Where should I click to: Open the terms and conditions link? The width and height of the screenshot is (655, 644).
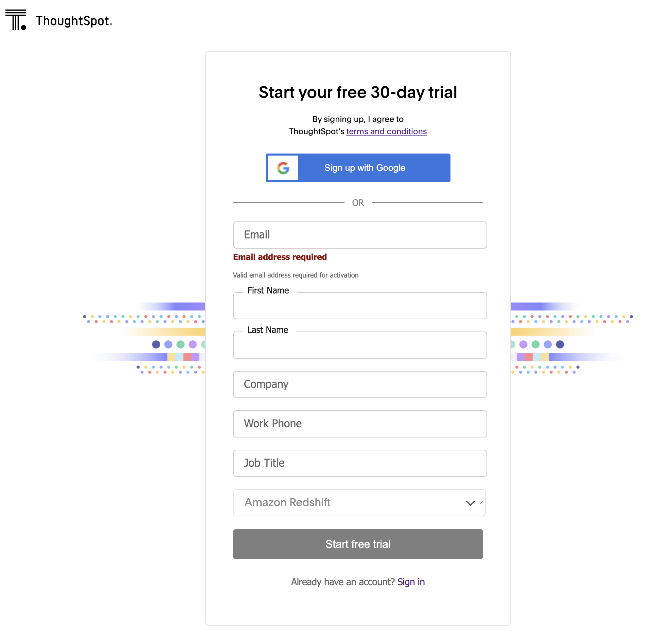point(386,131)
